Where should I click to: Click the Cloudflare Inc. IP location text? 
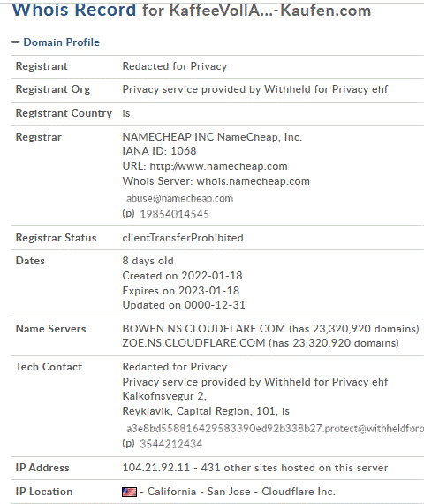point(299,492)
